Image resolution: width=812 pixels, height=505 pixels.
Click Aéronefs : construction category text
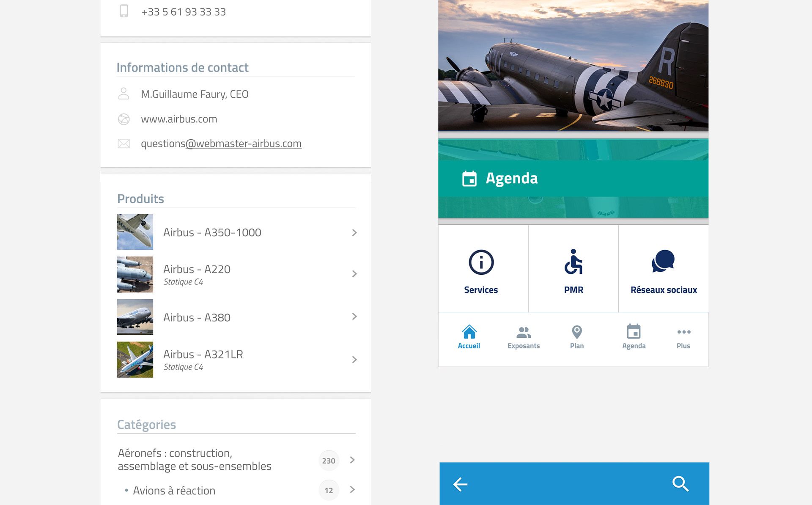(195, 460)
